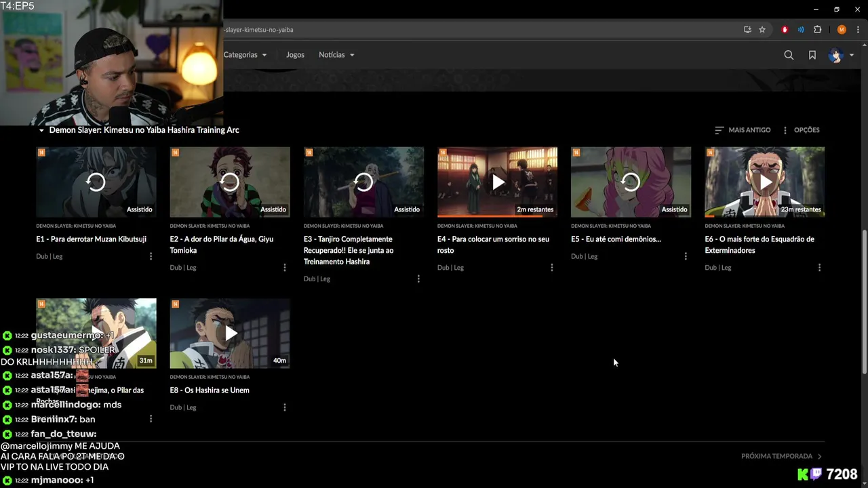Screen dimensions: 868x488
Task: Play episode E6 with the play icon
Action: coord(765,182)
